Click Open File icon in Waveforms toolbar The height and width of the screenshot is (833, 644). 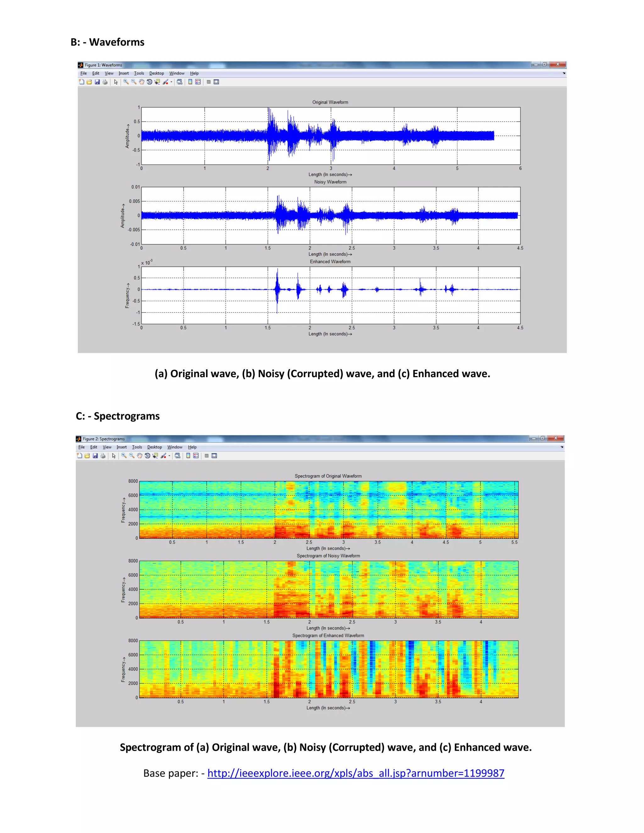[x=89, y=82]
